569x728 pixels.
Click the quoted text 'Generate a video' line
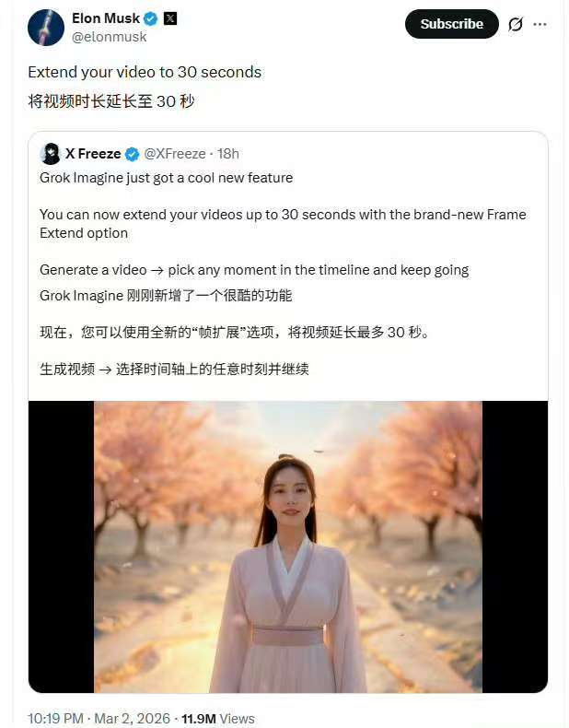254,270
